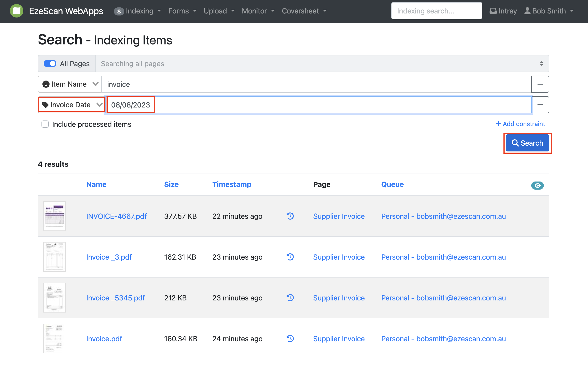Check Include processed items
This screenshot has width=588, height=372.
(x=45, y=124)
